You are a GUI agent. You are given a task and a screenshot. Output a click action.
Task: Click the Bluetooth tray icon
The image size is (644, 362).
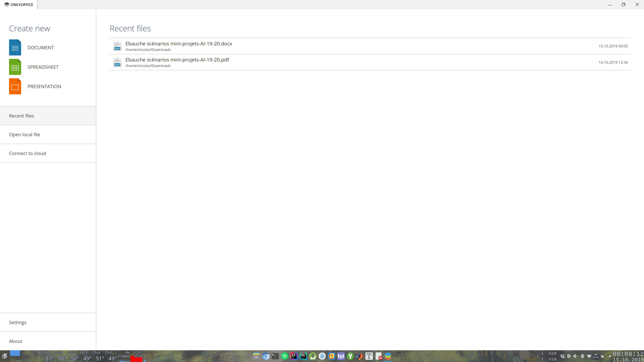[x=582, y=356]
